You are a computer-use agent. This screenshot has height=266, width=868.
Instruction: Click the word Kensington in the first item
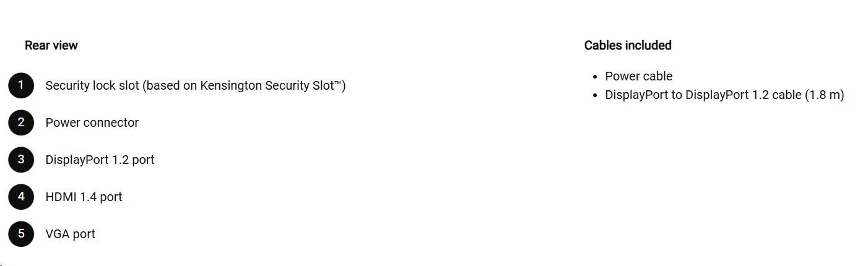231,85
